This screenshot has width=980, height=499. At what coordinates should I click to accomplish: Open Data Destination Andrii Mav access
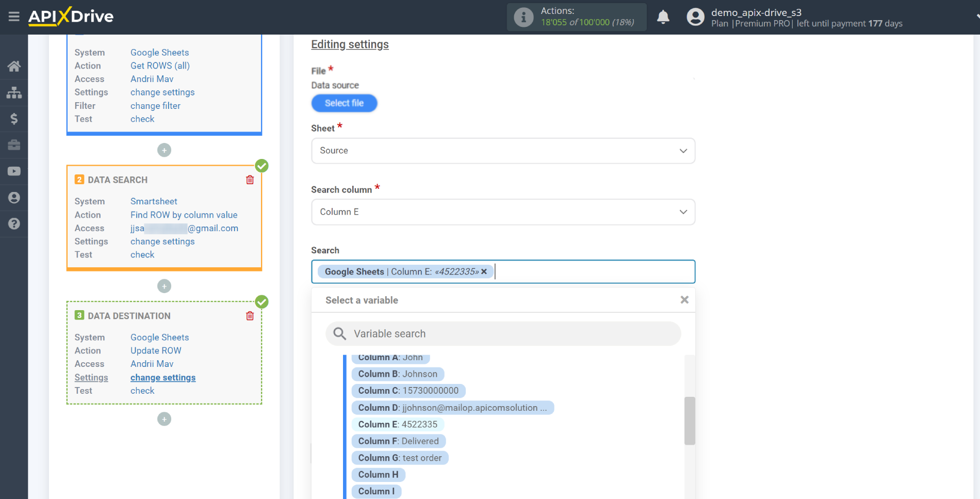click(x=152, y=364)
